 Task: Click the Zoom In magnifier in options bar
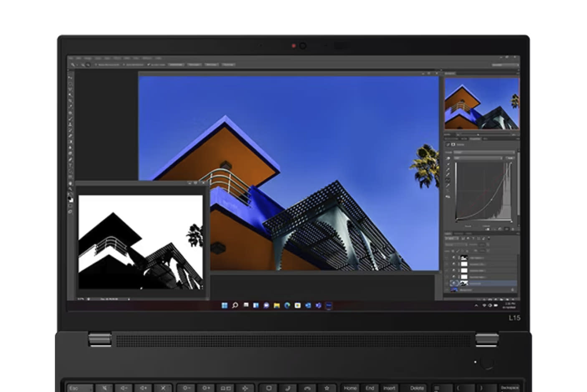83,65
